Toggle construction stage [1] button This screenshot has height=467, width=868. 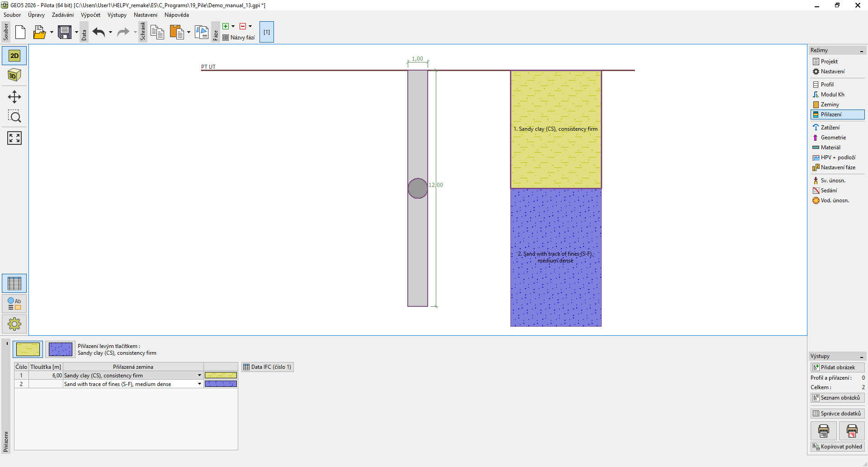click(267, 32)
